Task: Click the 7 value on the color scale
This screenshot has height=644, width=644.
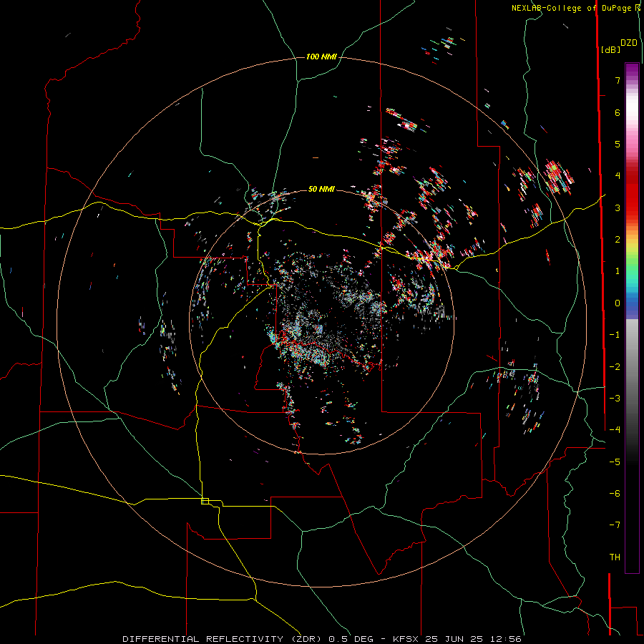Action: 618,80
